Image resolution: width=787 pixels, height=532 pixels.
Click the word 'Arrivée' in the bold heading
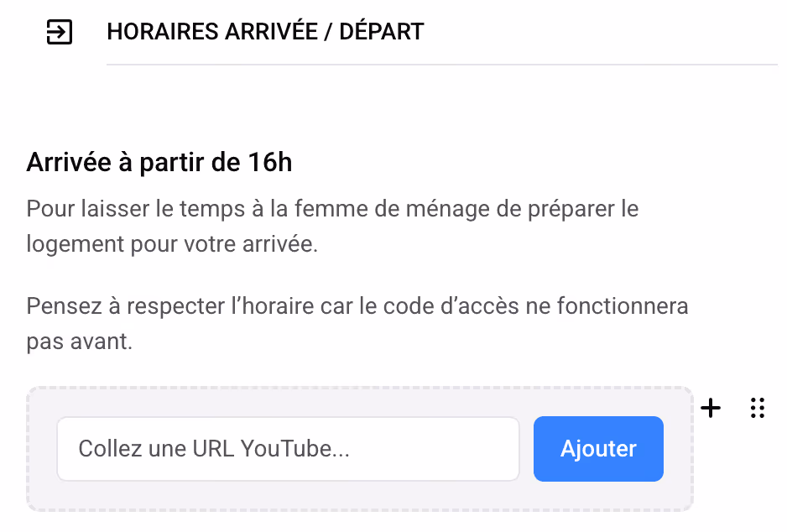[x=69, y=162]
